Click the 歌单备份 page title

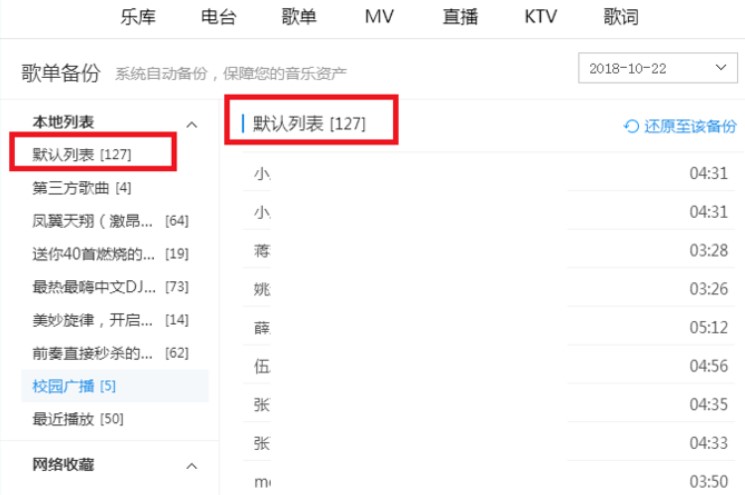click(x=61, y=73)
